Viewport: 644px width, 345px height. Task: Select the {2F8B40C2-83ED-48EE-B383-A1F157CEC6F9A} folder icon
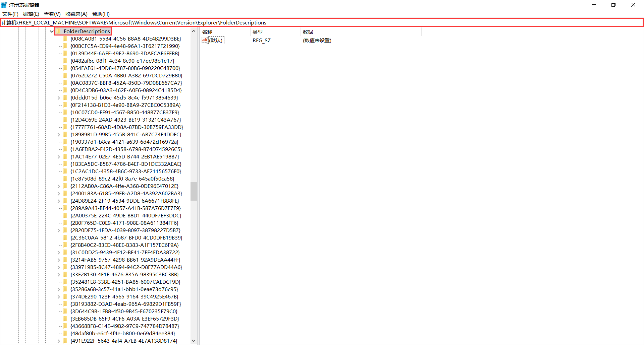pyautogui.click(x=65, y=245)
